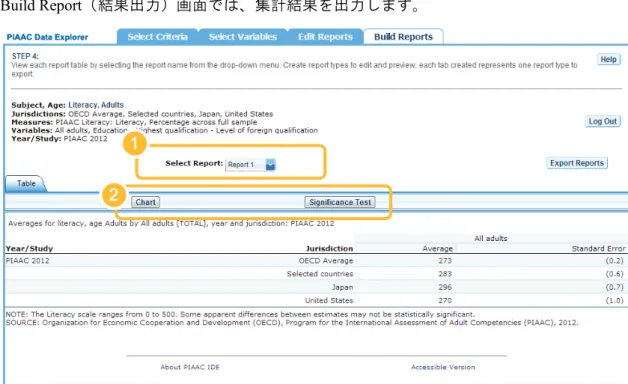Image resolution: width=628 pixels, height=384 pixels.
Task: Click the Year/Study column header
Action: (x=29, y=248)
